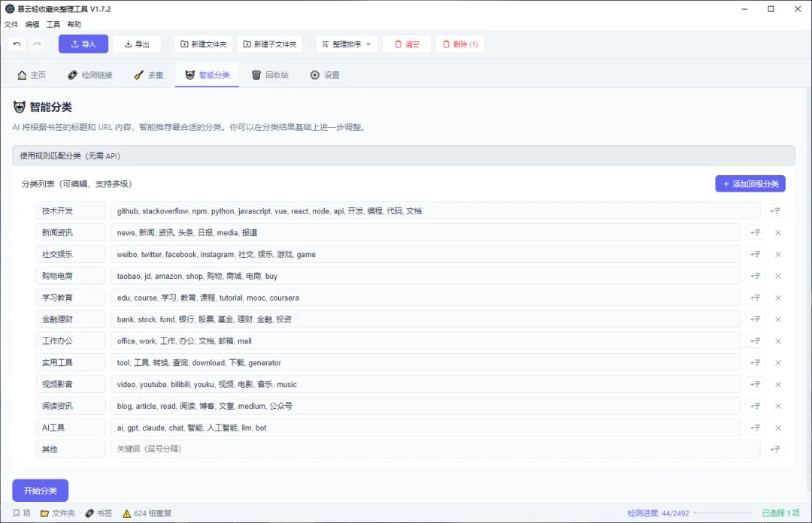Select the 智能分类 tab

click(208, 75)
